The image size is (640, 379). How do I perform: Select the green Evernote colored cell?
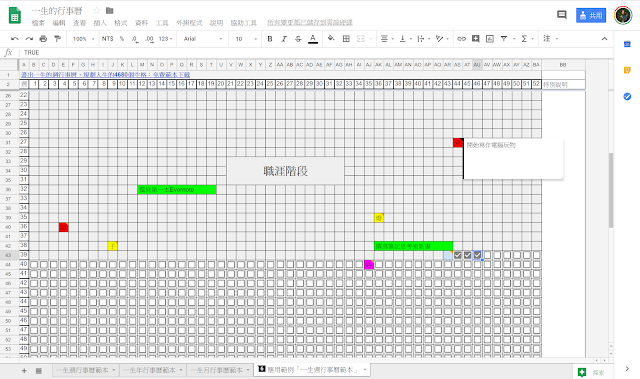(177, 190)
